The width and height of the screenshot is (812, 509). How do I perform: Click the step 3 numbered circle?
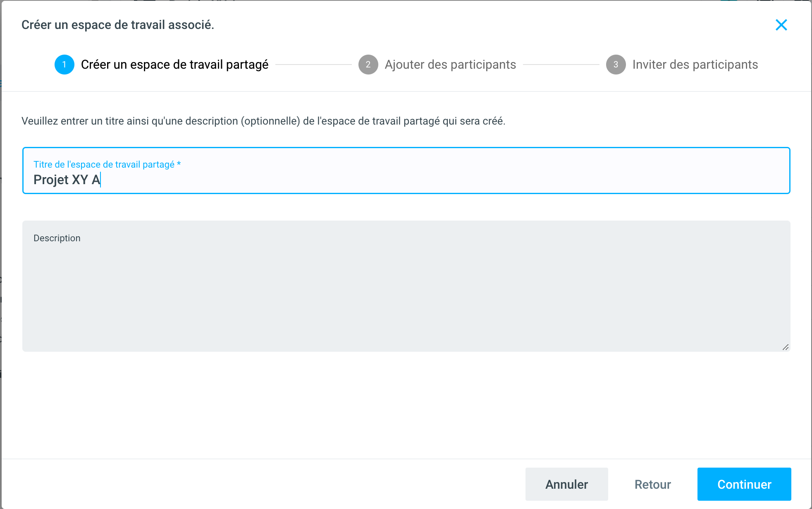(x=616, y=65)
